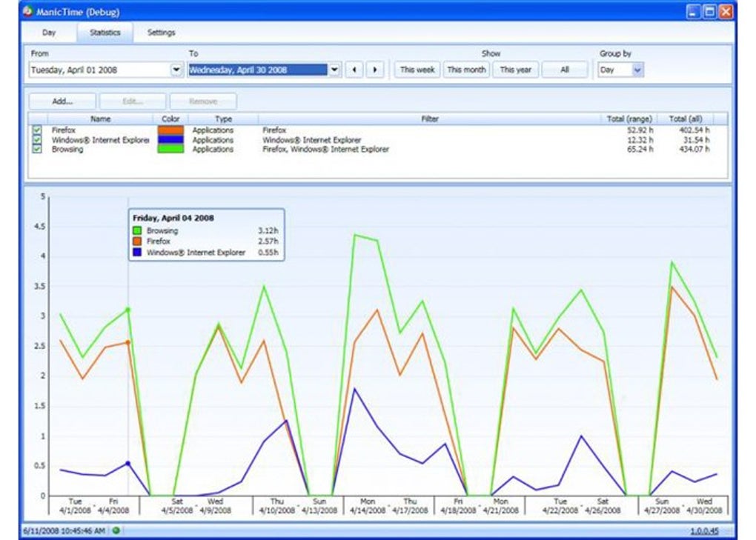Screen dimensions: 756x540
Task: Click the orange Firefox data point on April 4
Action: pyautogui.click(x=127, y=342)
